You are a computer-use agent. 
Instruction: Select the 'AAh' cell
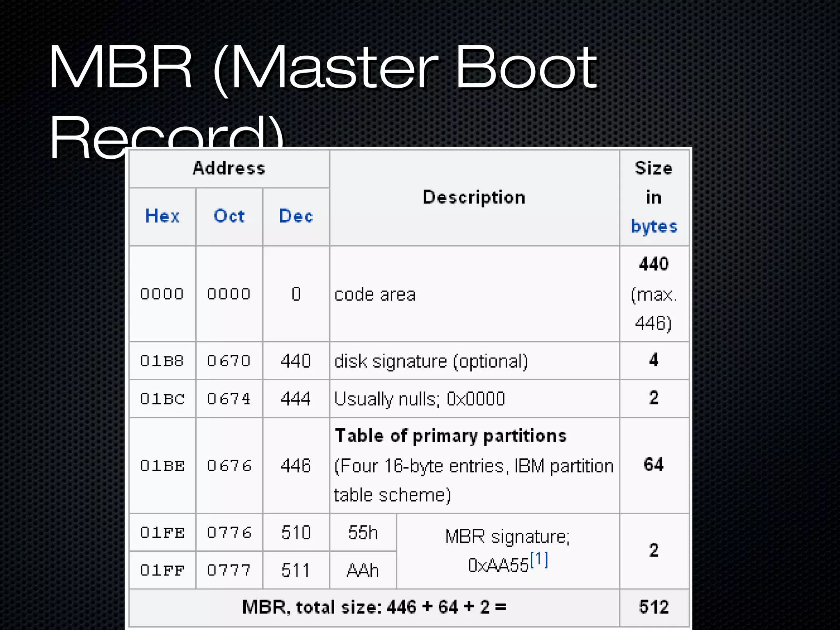(363, 571)
